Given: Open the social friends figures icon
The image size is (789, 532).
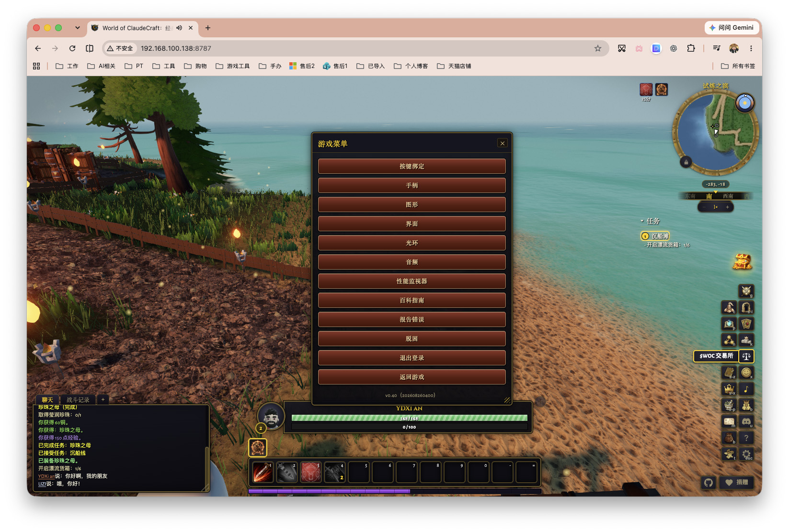Looking at the screenshot, I should pyautogui.click(x=746, y=405).
